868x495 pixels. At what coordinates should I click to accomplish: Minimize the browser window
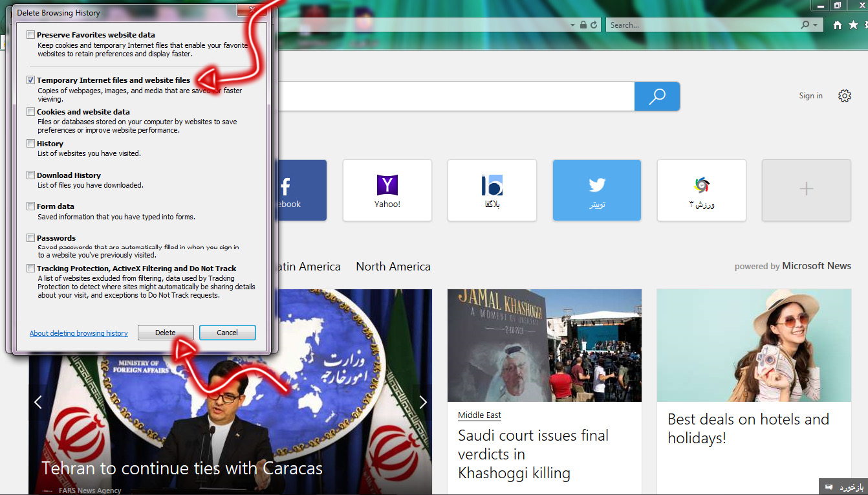[x=821, y=5]
